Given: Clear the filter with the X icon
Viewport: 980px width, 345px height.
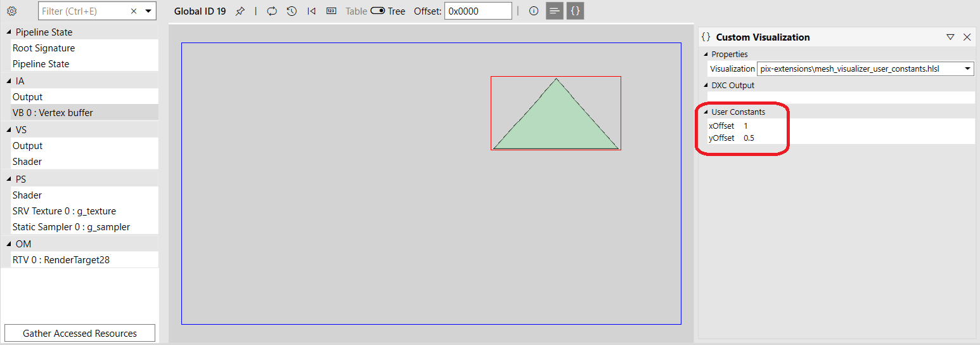Looking at the screenshot, I should (134, 11).
